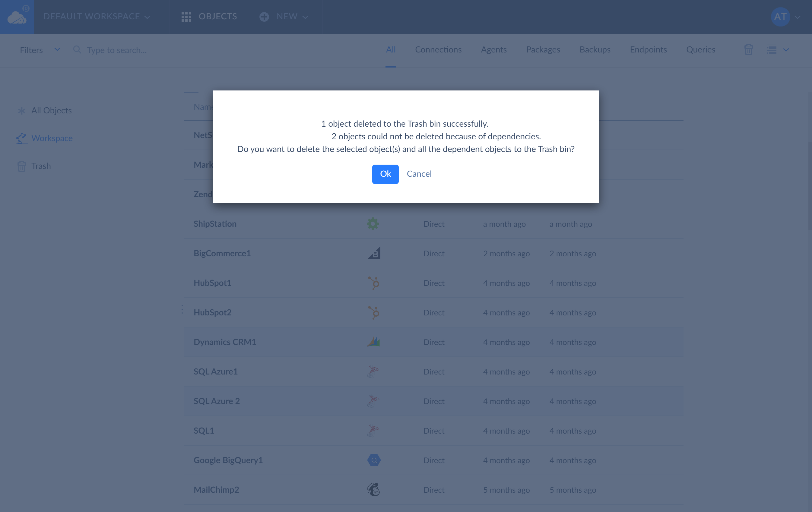Open the SQL Azure1 connection
The width and height of the screenshot is (812, 512).
pyautogui.click(x=215, y=371)
